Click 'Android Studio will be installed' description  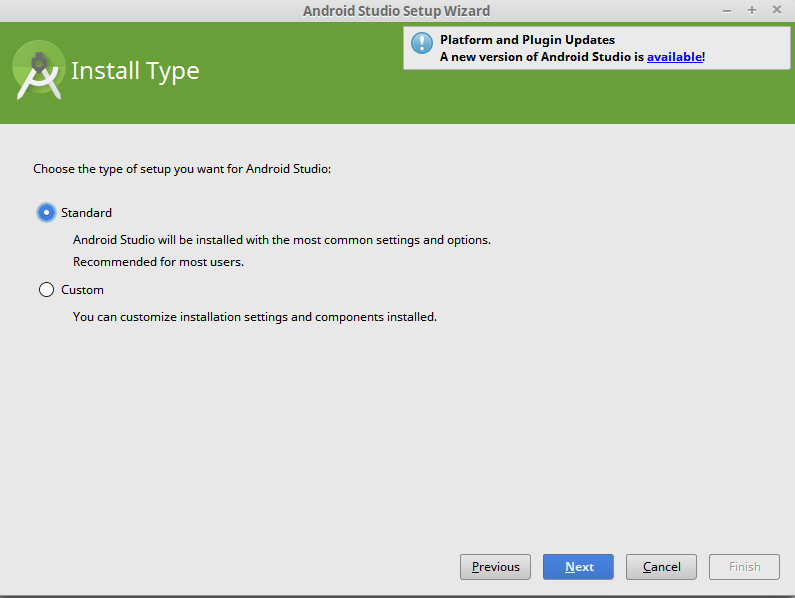tap(282, 240)
